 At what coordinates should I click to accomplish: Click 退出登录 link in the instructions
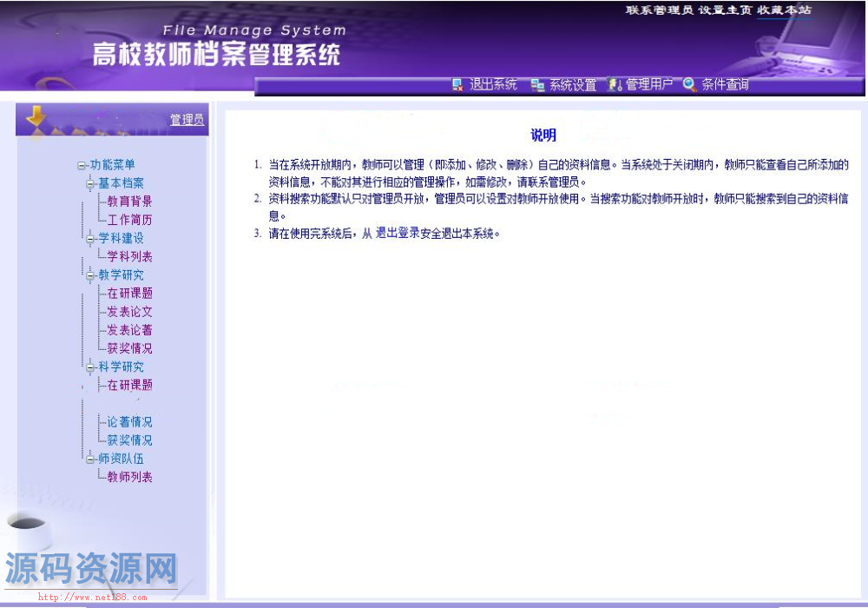[398, 233]
